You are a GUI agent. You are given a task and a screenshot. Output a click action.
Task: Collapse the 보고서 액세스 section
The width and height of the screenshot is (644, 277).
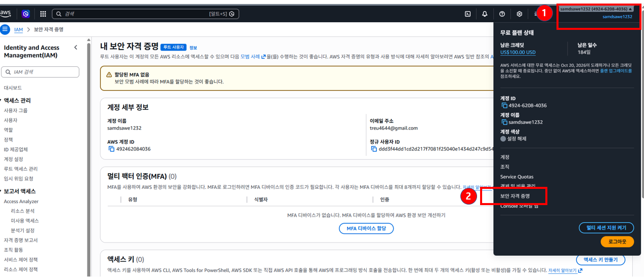(x=1, y=191)
